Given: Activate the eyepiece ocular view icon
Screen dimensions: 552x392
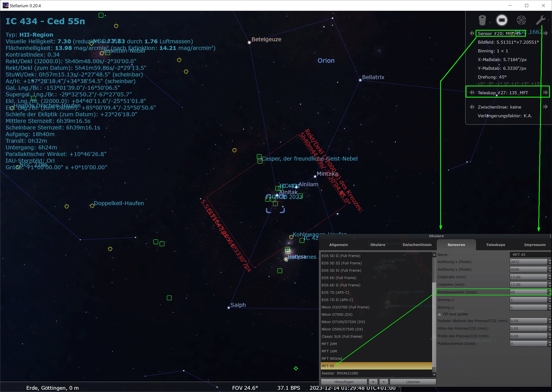Looking at the screenshot, I should pos(482,20).
